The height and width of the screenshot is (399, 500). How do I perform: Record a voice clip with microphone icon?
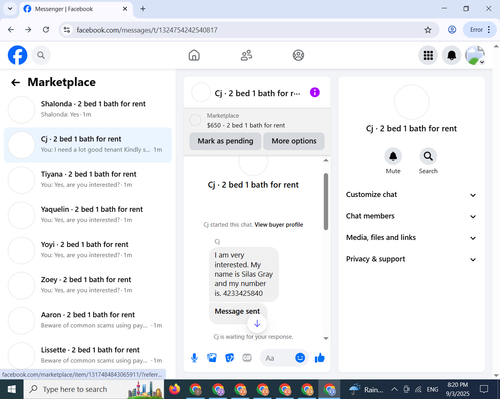click(x=194, y=358)
